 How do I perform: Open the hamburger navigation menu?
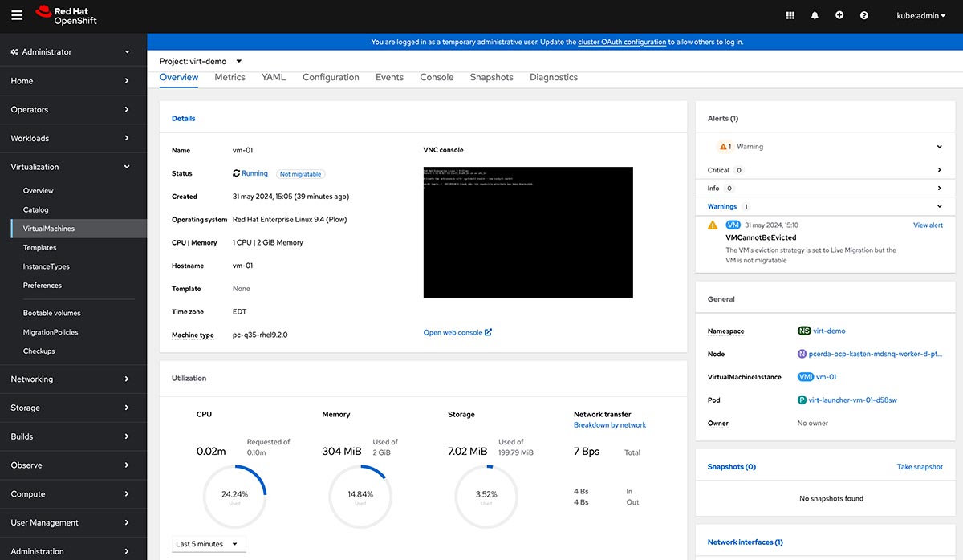[18, 15]
